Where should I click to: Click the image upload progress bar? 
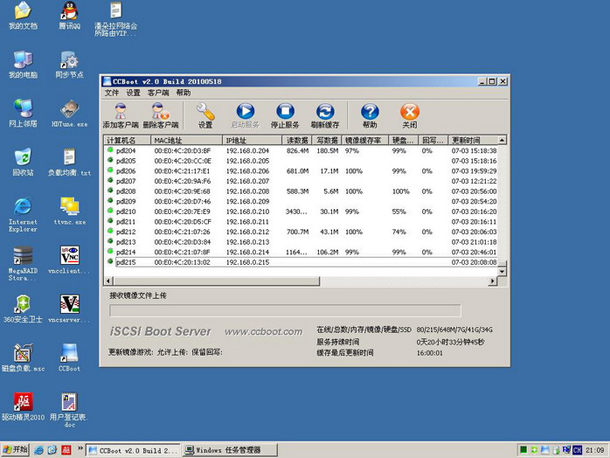[x=285, y=311]
